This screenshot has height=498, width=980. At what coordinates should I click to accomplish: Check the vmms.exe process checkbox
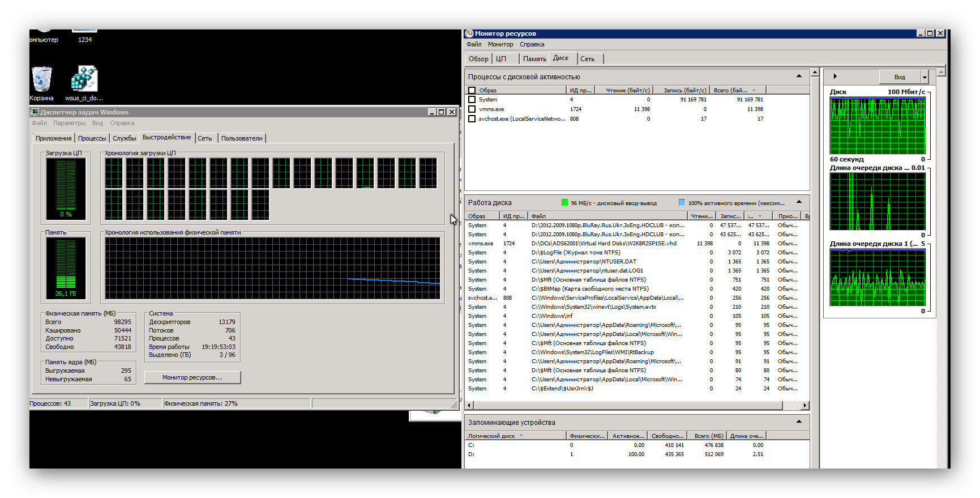point(472,109)
